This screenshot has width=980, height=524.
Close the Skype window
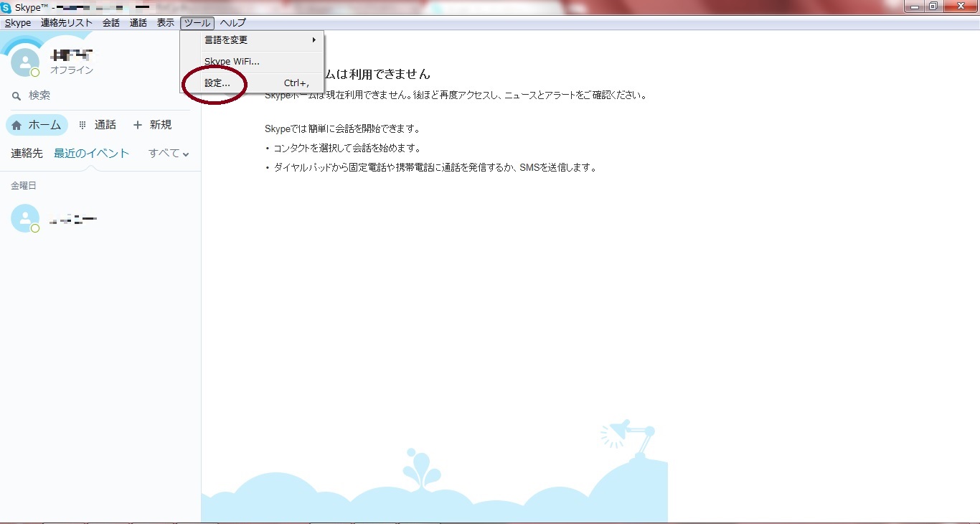point(960,6)
